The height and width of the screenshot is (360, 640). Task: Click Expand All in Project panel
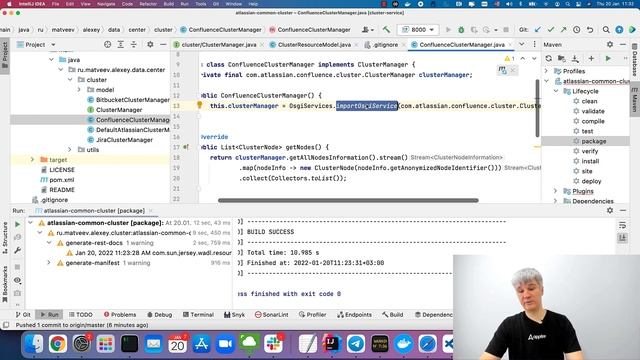[120, 44]
